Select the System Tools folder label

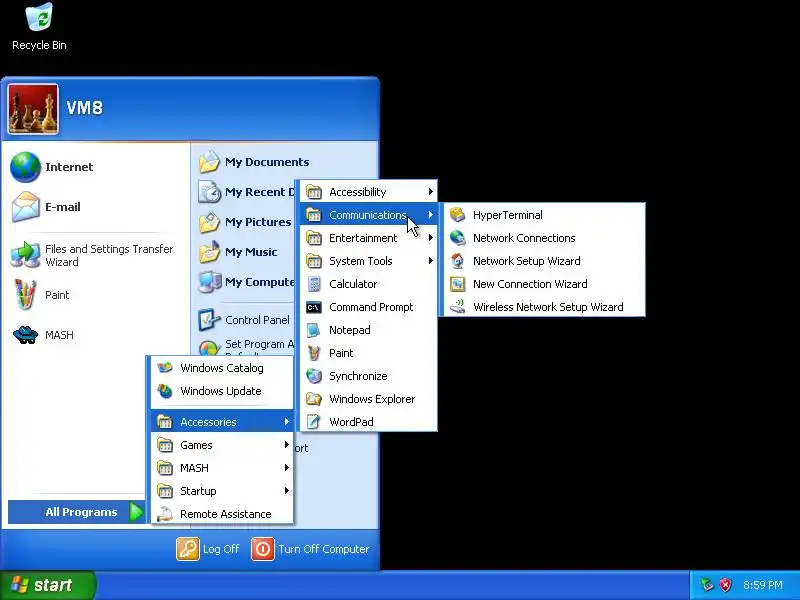click(x=361, y=261)
